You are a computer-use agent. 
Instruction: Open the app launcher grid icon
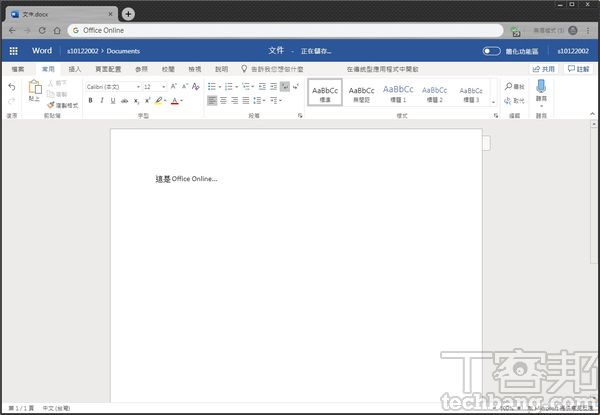pyautogui.click(x=13, y=51)
